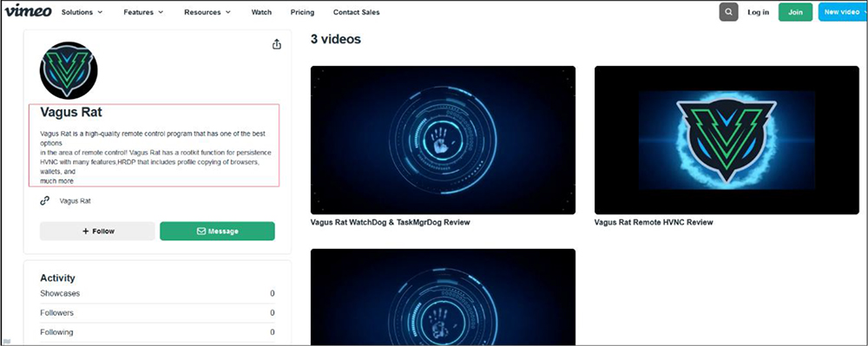This screenshot has width=868, height=346.
Task: Open the third video thumbnail below WatchDog
Action: pos(443,297)
